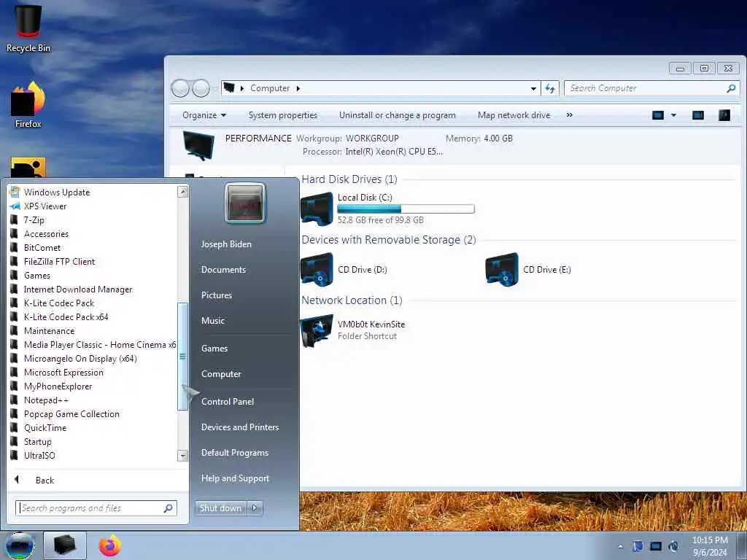747x560 pixels.
Task: Click the PERFORMANCE computer monitor icon
Action: [199, 146]
